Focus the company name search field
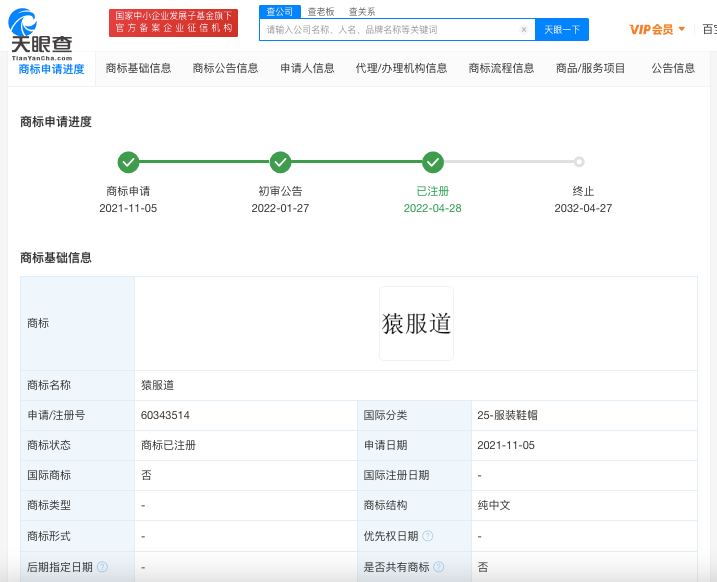 pos(390,30)
